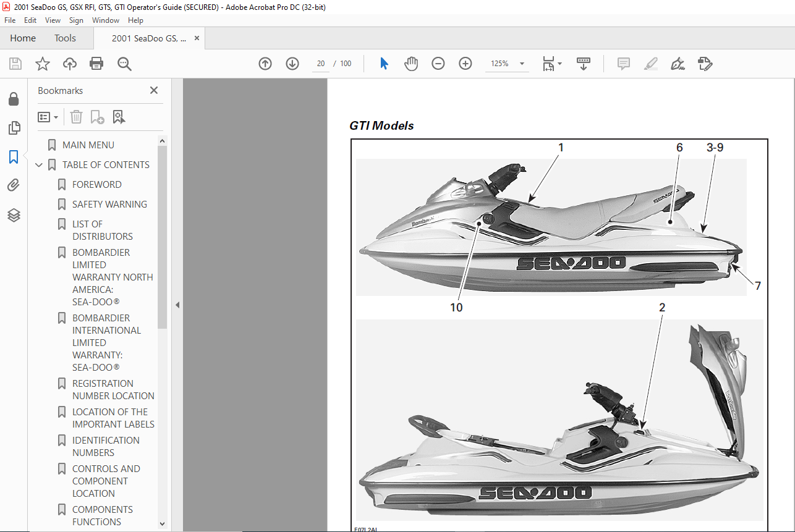795x532 pixels.
Task: Open BOMBARDIER LIMITED WARRANTY NORTH AMERICA bookmark
Action: (x=113, y=277)
